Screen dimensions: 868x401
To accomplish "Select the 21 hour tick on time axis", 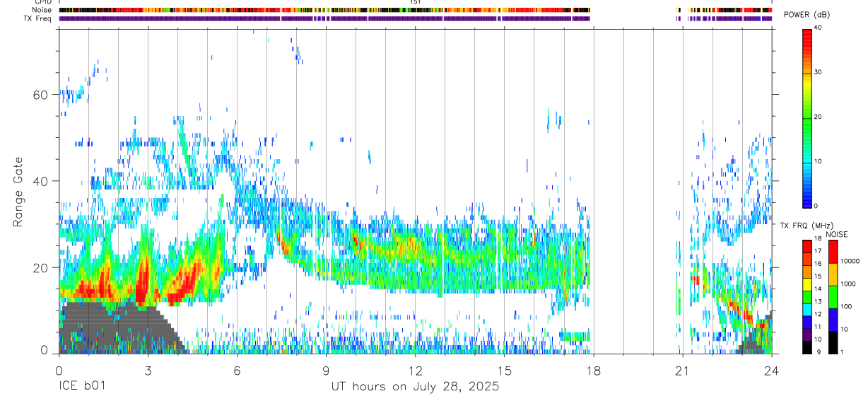I will click(683, 370).
